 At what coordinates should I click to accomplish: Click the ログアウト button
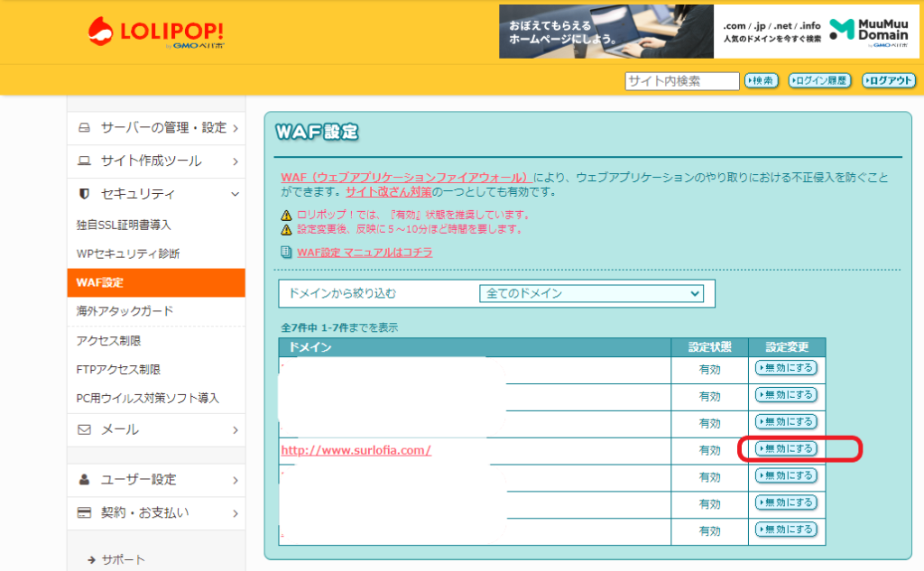click(889, 81)
